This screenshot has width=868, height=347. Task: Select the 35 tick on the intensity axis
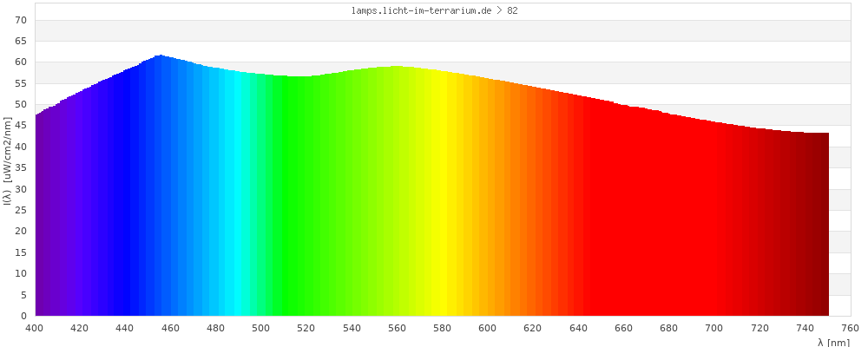click(x=22, y=167)
